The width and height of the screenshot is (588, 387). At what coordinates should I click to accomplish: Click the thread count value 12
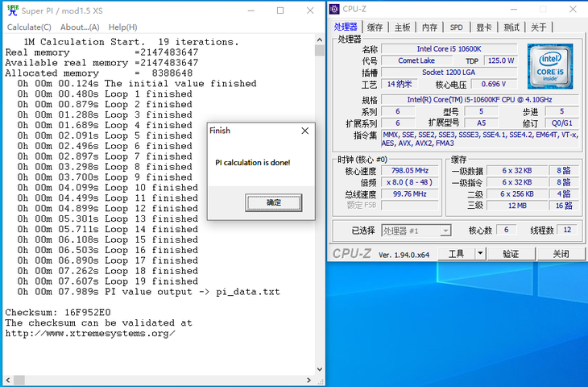(567, 230)
